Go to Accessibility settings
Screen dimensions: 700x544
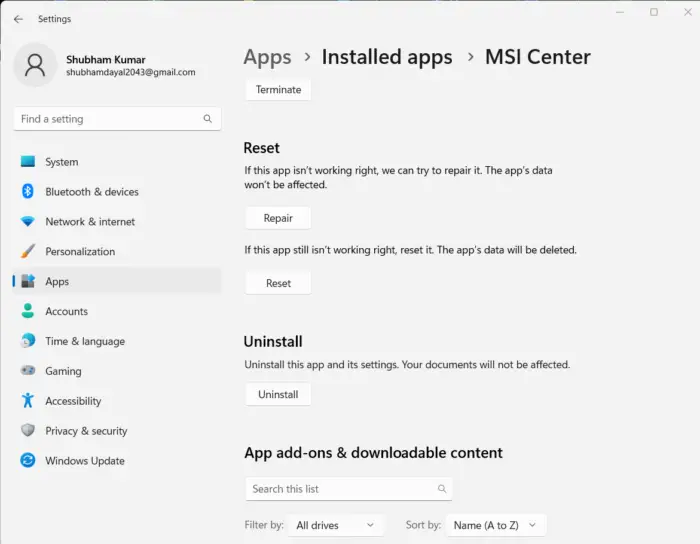pos(117,401)
